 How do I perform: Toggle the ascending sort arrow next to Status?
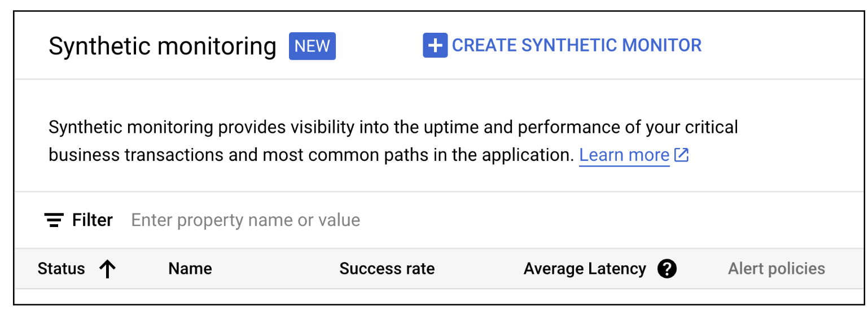coord(107,269)
